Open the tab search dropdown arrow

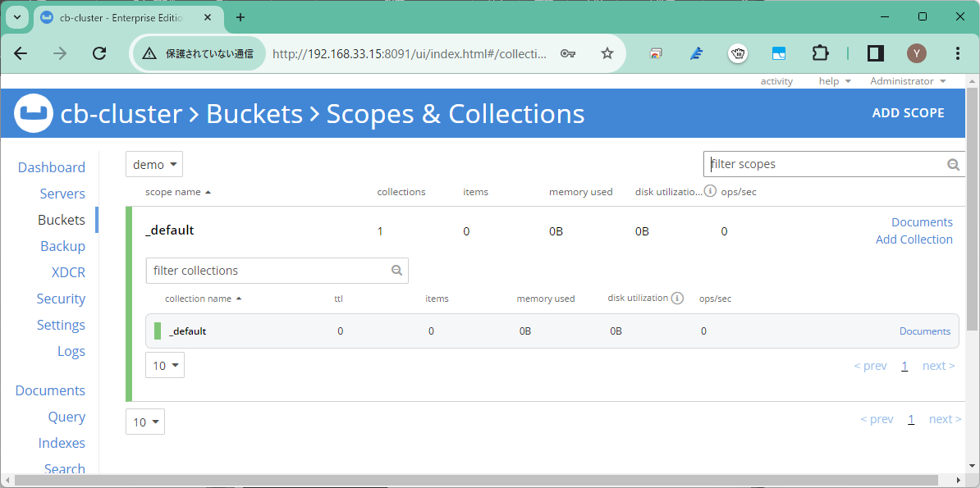[17, 17]
